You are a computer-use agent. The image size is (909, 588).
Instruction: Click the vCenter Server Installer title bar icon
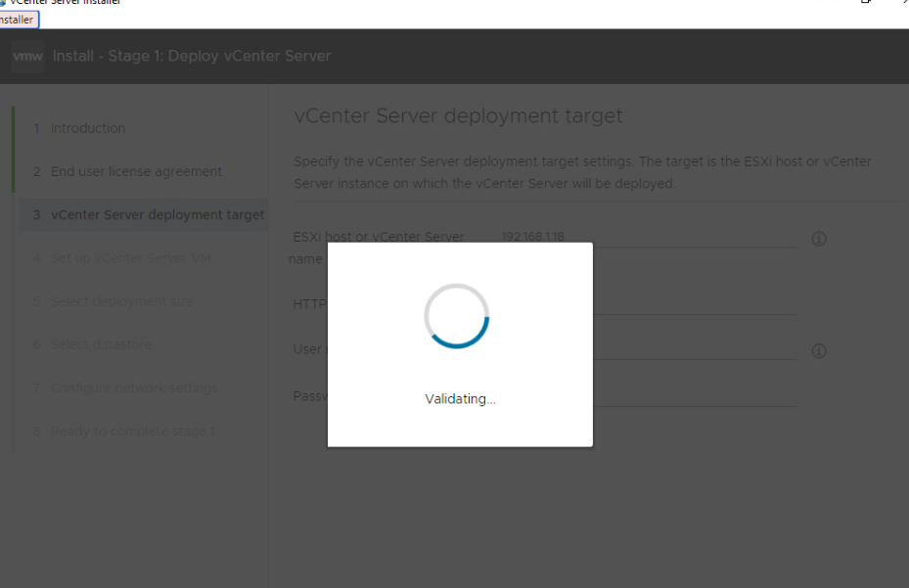(x=7, y=2)
